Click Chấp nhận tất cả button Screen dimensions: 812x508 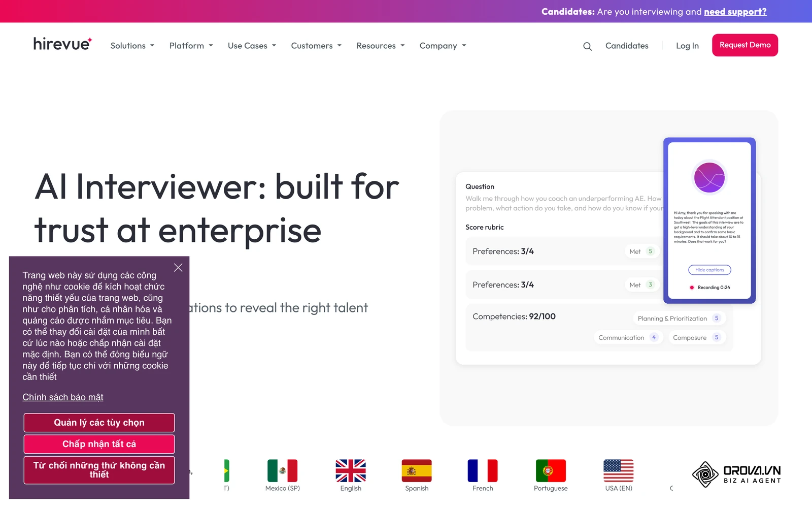pyautogui.click(x=99, y=444)
